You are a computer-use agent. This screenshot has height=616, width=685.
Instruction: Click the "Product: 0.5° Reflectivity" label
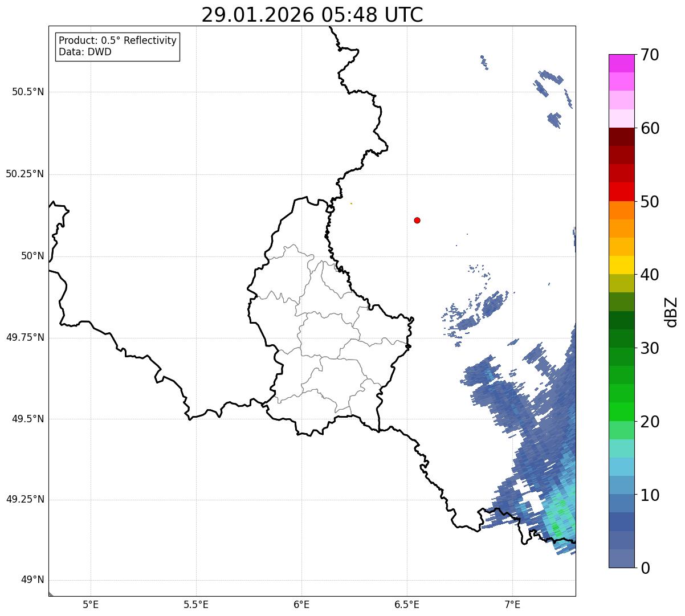pos(118,40)
